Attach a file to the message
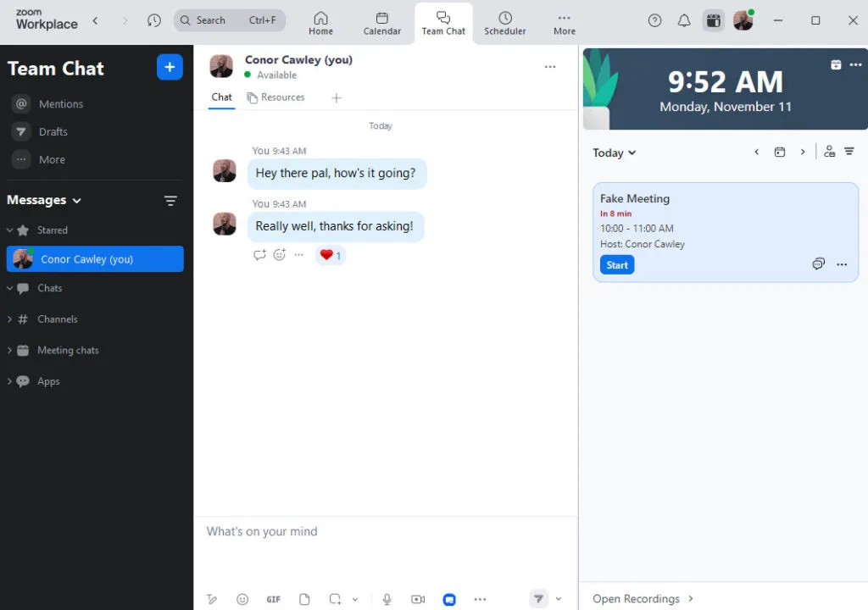The width and height of the screenshot is (868, 610). point(304,599)
